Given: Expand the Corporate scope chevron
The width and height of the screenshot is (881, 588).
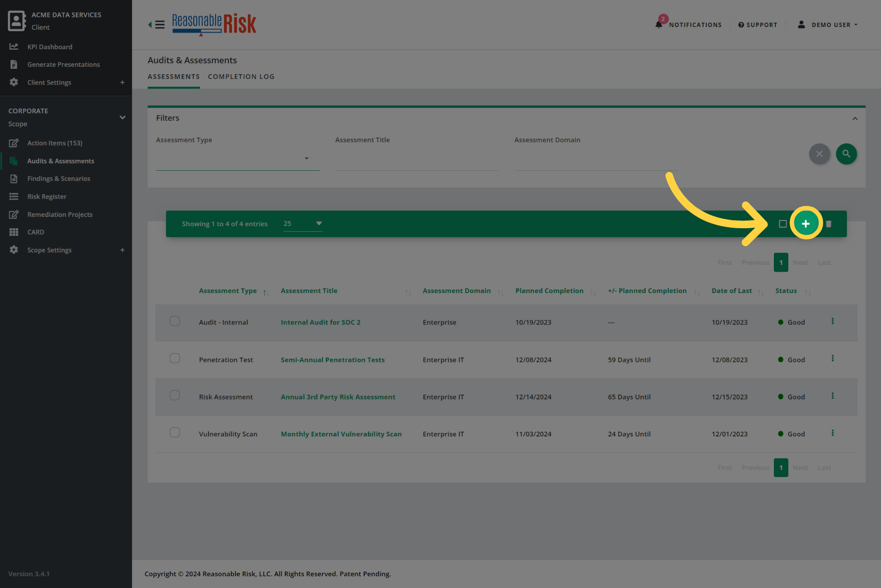Looking at the screenshot, I should click(122, 118).
